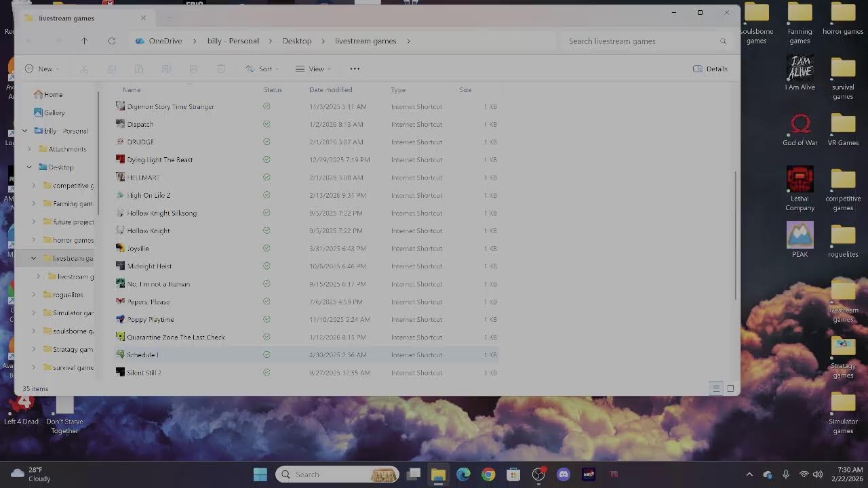The width and height of the screenshot is (868, 488).
Task: Select the PEAK desktop icon
Action: pos(800,240)
